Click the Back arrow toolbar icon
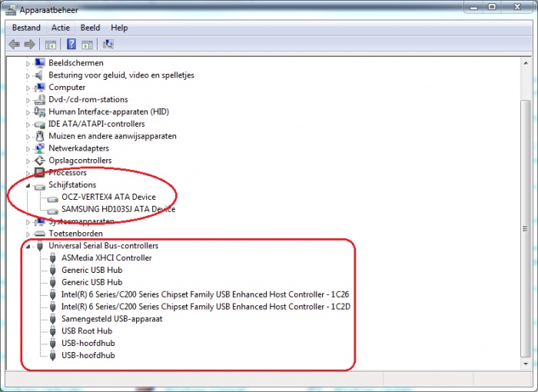538x392 pixels. tap(14, 45)
